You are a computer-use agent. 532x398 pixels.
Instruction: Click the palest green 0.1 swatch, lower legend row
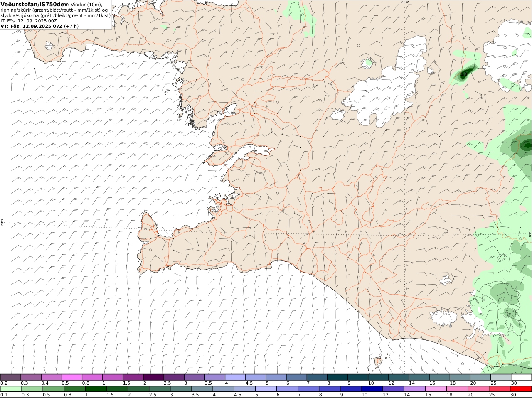[x=11, y=389]
